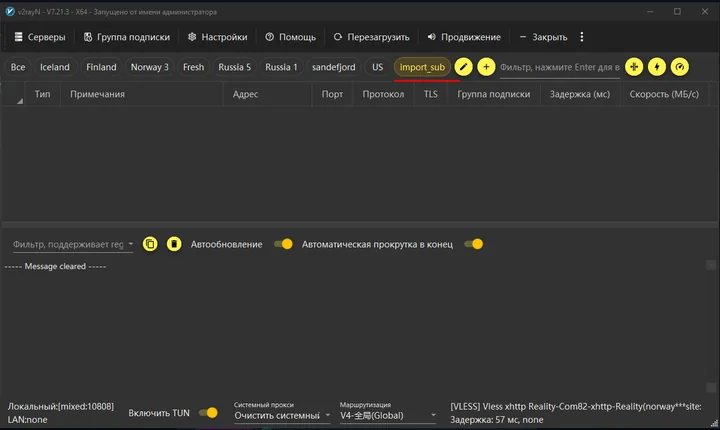This screenshot has height=430, width=720.
Task: Sort by Группа подписки column header
Action: point(494,94)
